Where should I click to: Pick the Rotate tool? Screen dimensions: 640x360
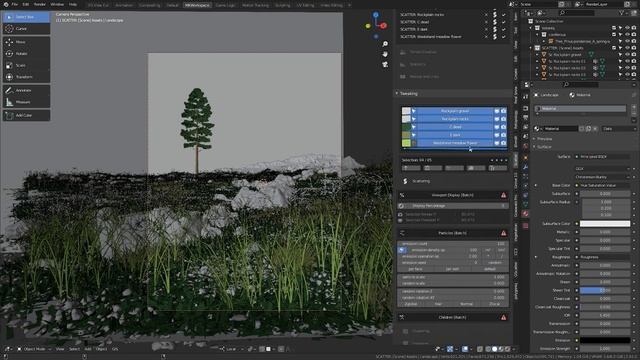[27, 53]
